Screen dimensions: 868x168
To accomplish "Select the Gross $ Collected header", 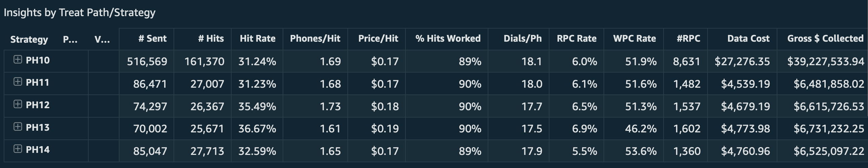I will (x=825, y=38).
